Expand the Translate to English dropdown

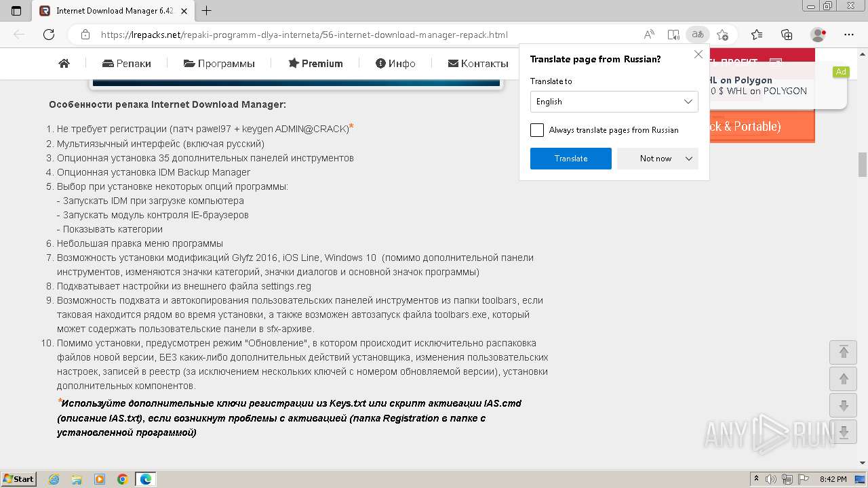[614, 102]
